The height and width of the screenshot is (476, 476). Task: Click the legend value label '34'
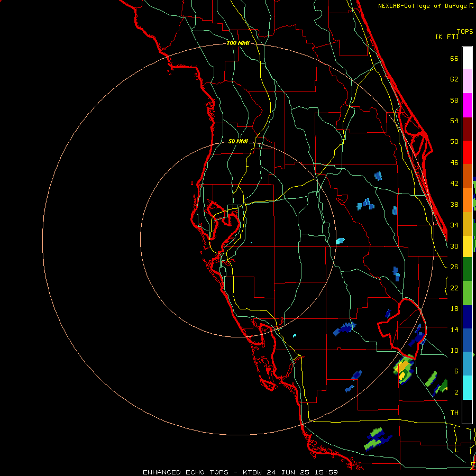click(x=454, y=225)
